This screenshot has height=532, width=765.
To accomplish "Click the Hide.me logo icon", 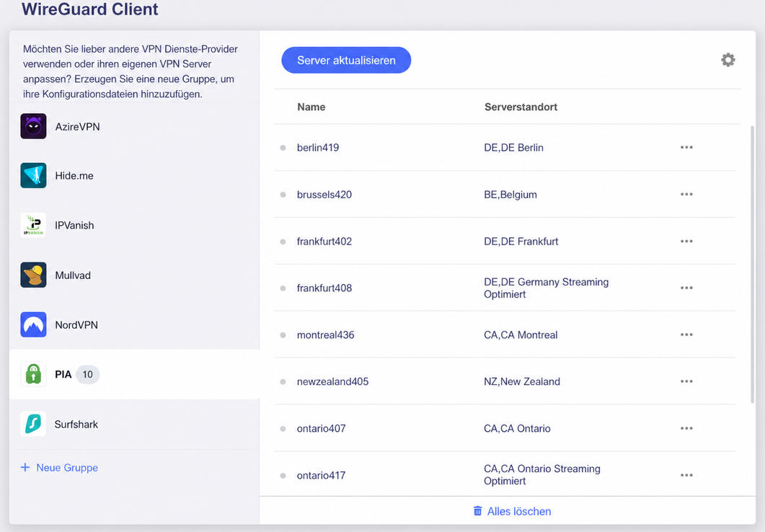I will (x=33, y=176).
